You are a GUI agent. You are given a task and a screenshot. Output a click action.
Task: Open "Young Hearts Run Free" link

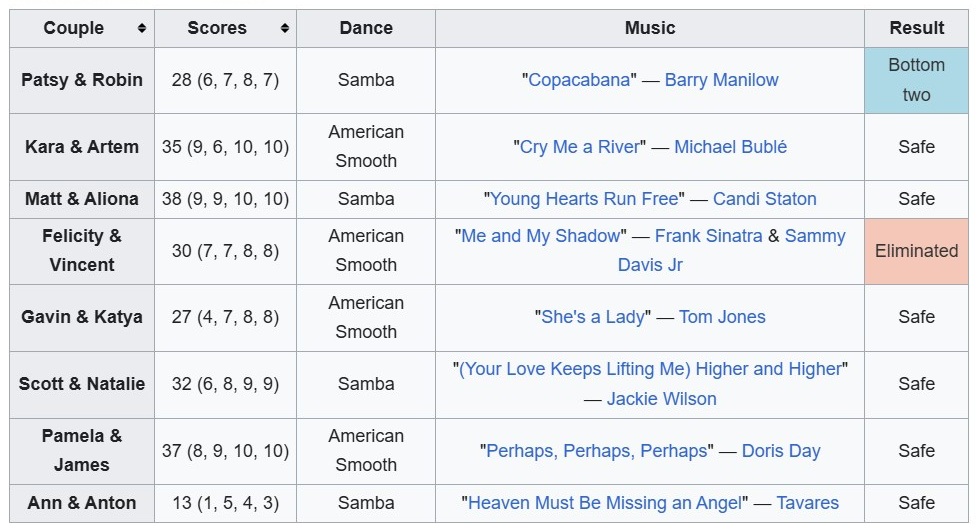pos(584,199)
